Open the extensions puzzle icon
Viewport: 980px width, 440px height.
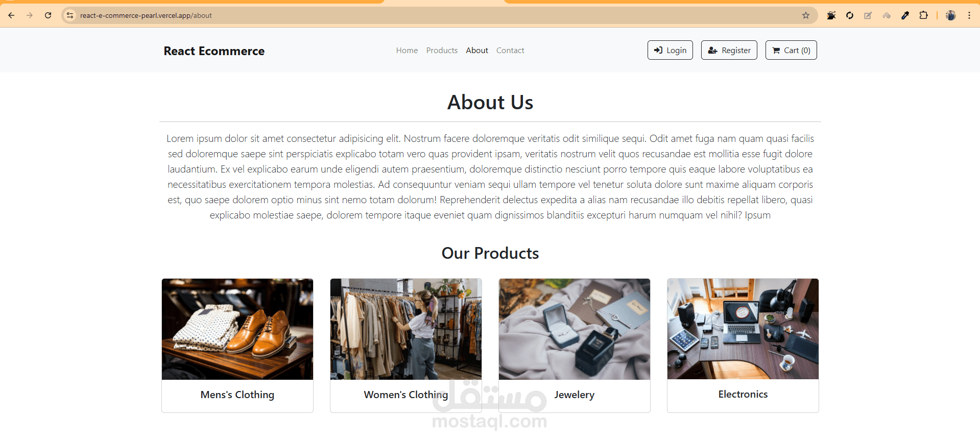[923, 15]
